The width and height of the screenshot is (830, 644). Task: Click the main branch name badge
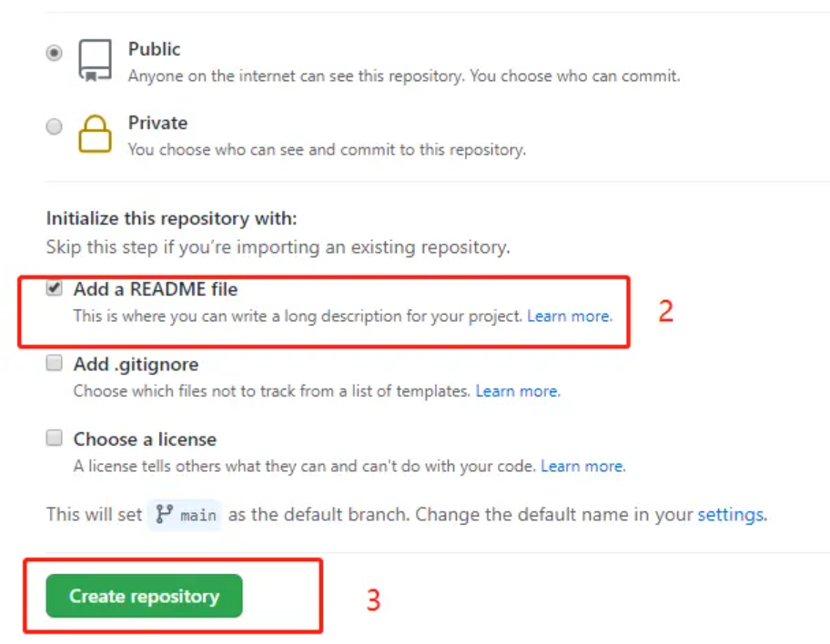[184, 514]
